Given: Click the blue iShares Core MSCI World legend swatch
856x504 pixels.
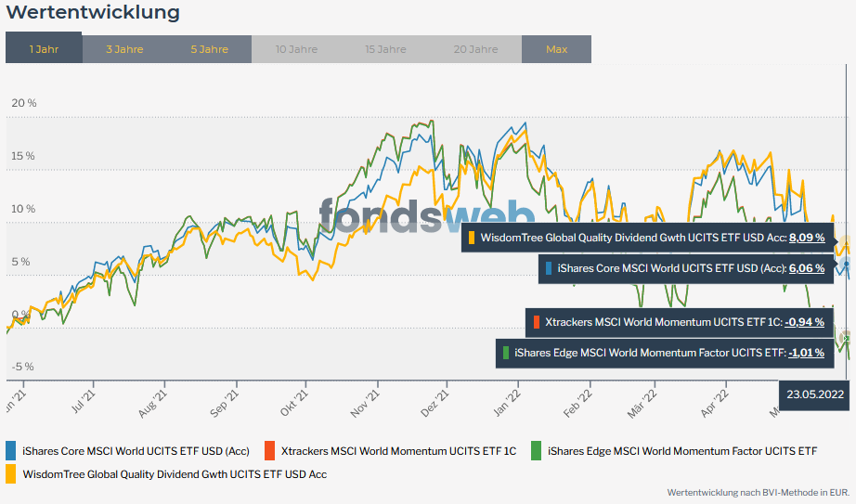Looking at the screenshot, I should (11, 451).
